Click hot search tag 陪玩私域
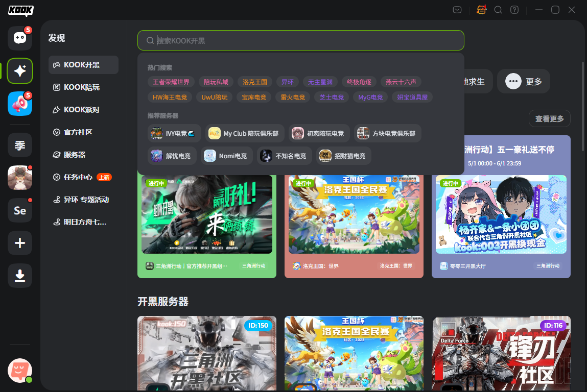Screen dimensions: 587x392 [x=216, y=82]
